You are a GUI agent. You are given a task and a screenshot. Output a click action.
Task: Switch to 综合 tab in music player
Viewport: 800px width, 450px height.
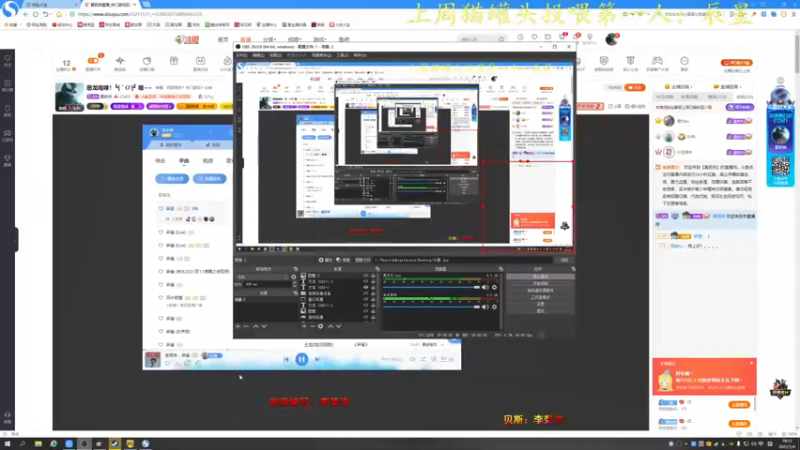coord(160,161)
